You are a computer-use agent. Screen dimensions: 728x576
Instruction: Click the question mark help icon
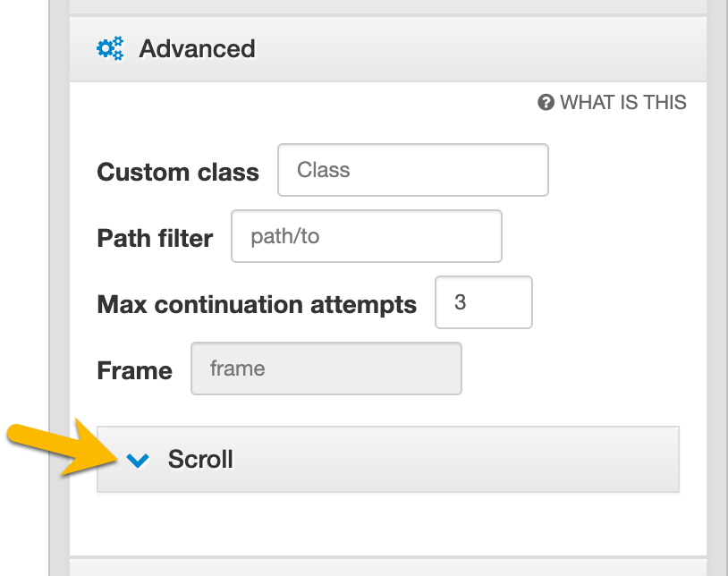[x=546, y=103]
